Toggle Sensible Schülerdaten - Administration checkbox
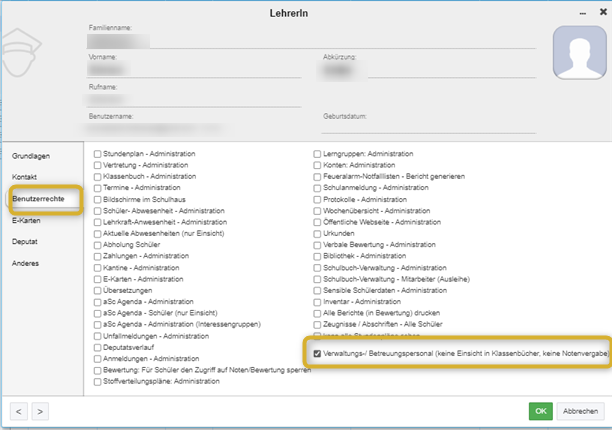This screenshot has width=612, height=430. point(317,290)
